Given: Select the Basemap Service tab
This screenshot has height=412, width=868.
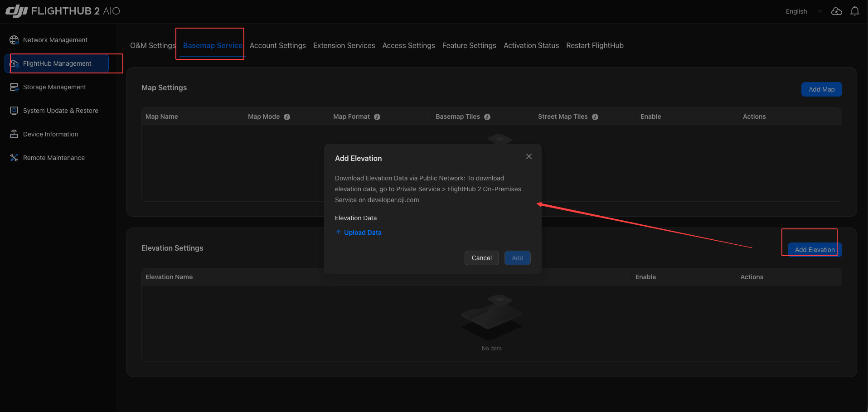Looking at the screenshot, I should coord(213,45).
